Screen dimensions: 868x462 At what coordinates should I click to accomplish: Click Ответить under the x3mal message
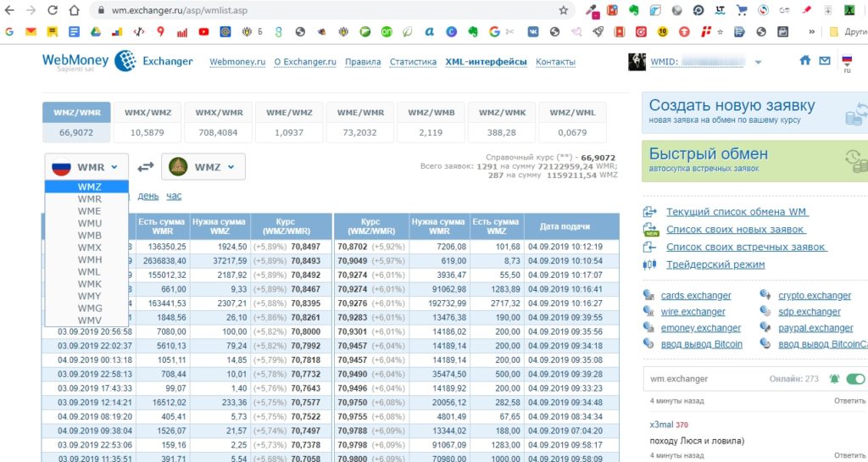pyautogui.click(x=849, y=455)
